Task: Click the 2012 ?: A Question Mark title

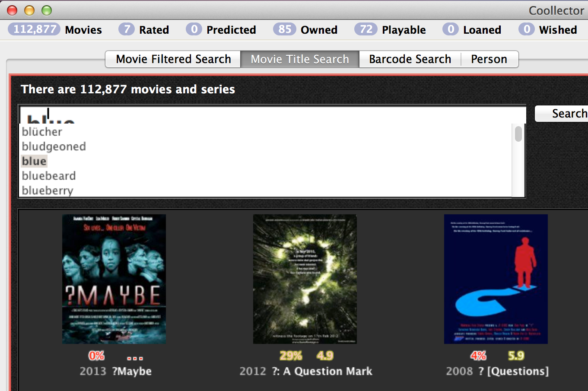Action: coord(306,371)
